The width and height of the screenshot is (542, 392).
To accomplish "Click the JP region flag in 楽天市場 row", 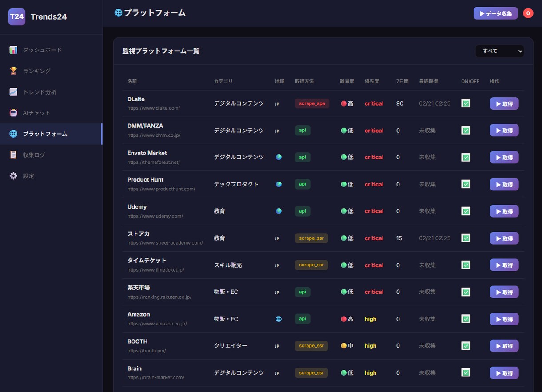I will [277, 293].
